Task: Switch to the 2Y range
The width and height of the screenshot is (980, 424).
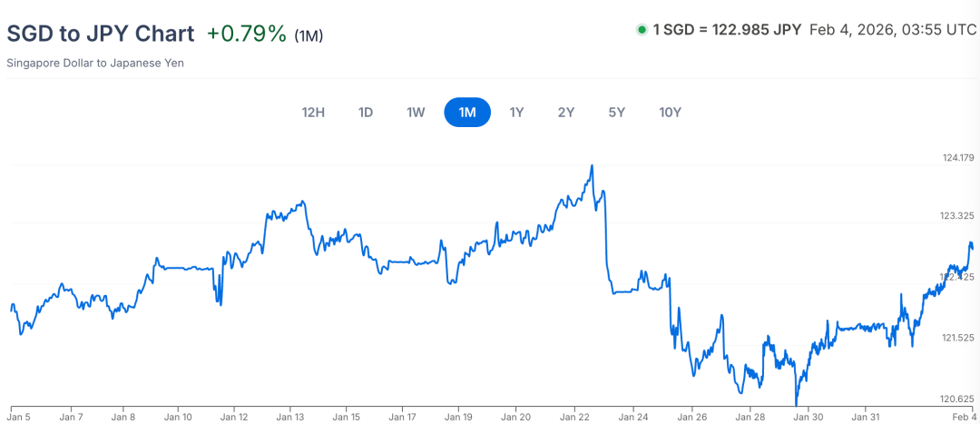Action: (566, 113)
